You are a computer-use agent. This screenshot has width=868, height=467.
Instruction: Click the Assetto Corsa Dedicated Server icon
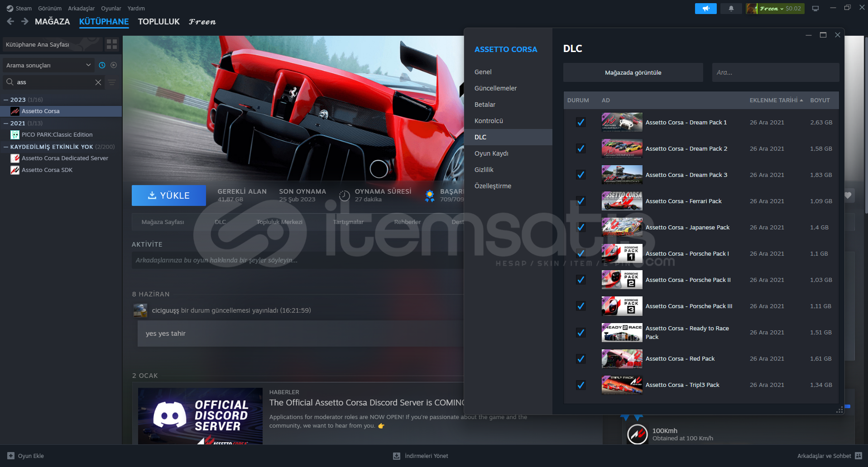click(x=15, y=158)
